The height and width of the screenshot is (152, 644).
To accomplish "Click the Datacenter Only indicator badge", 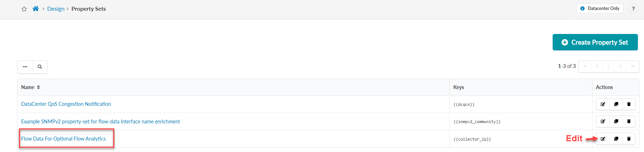I will 600,9.
